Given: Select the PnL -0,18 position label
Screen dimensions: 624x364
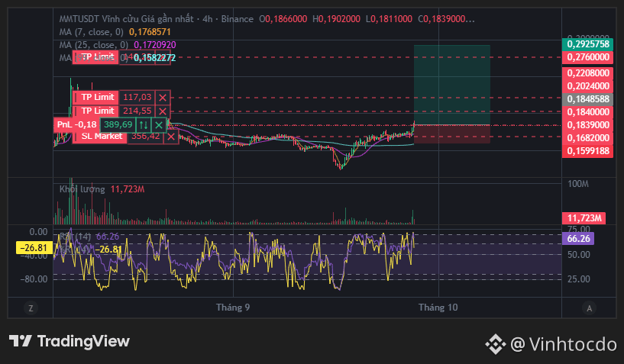Looking at the screenshot, I should point(76,125).
